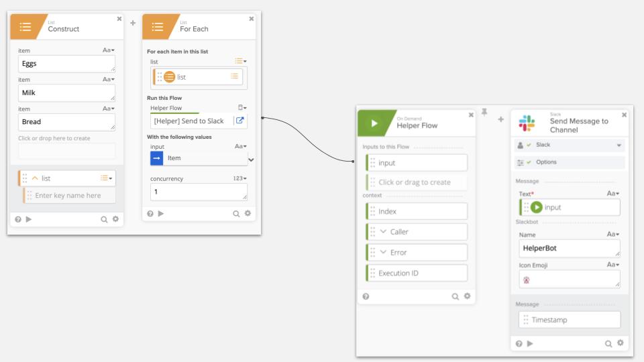Open the Slack connection dropdown
Screen dimensions: 644x362
(x=618, y=145)
